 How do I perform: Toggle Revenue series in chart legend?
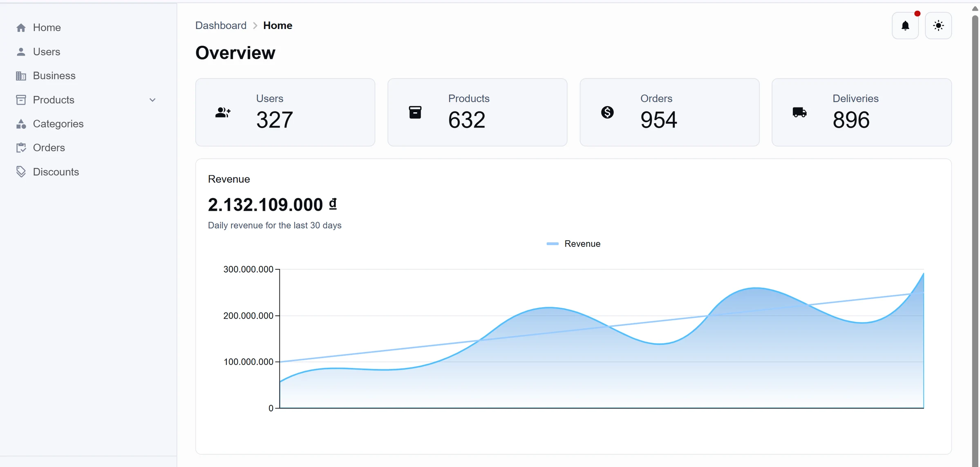click(x=582, y=244)
